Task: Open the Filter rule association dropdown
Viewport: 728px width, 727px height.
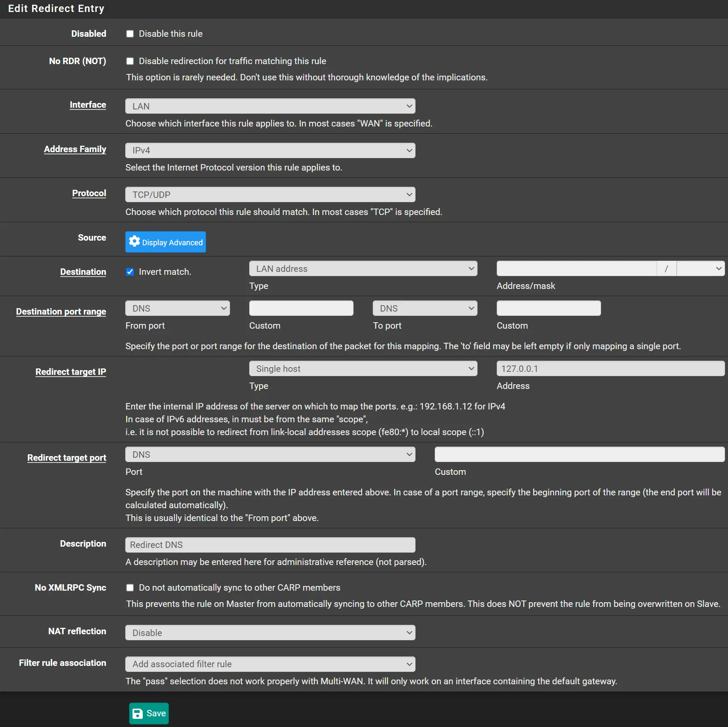Action: [270, 664]
